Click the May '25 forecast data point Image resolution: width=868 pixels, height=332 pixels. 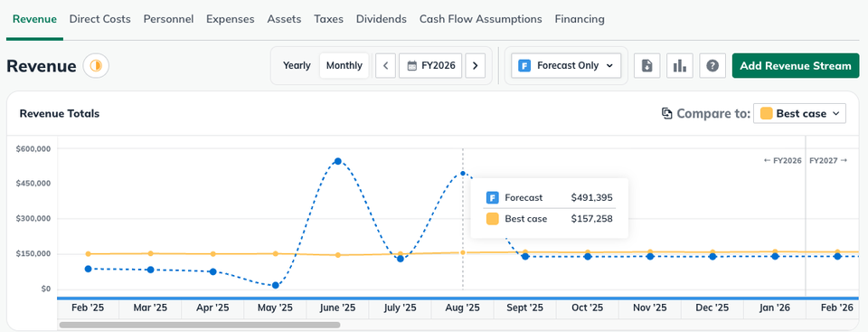tap(276, 286)
